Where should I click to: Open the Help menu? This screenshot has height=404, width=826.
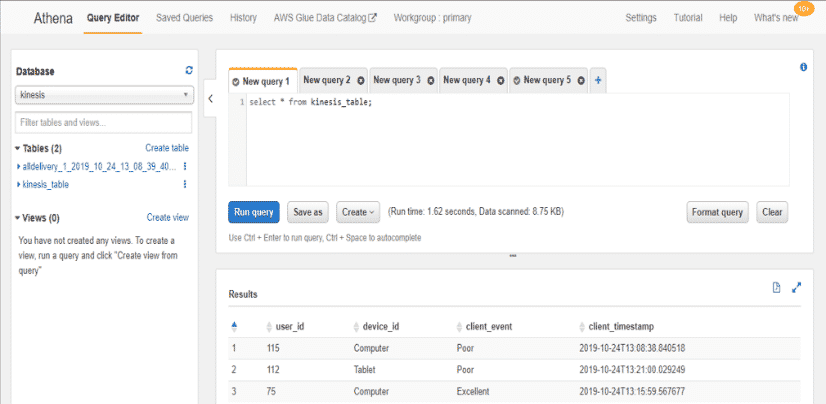pos(728,18)
